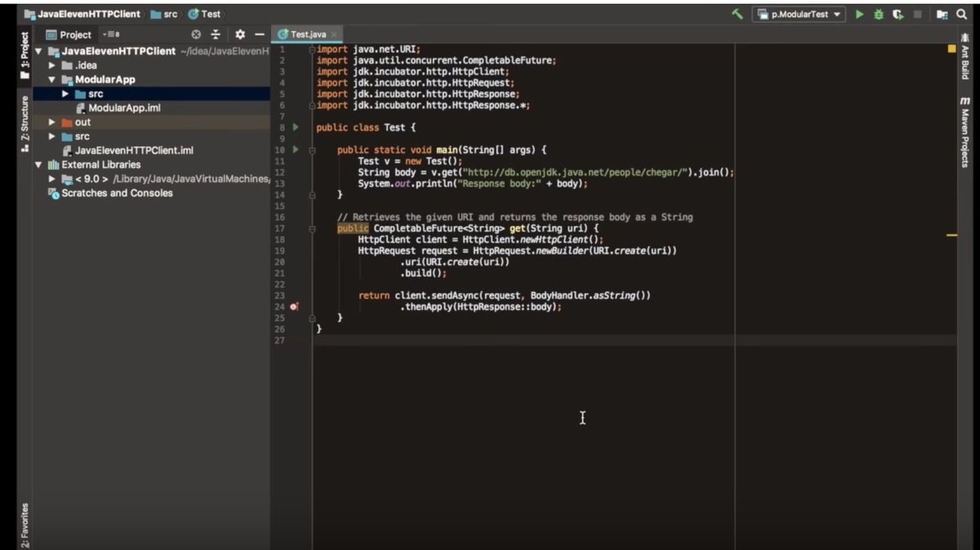Viewport: 980px width, 550px height.
Task: Collapse all nodes in the Project panel
Action: click(216, 34)
